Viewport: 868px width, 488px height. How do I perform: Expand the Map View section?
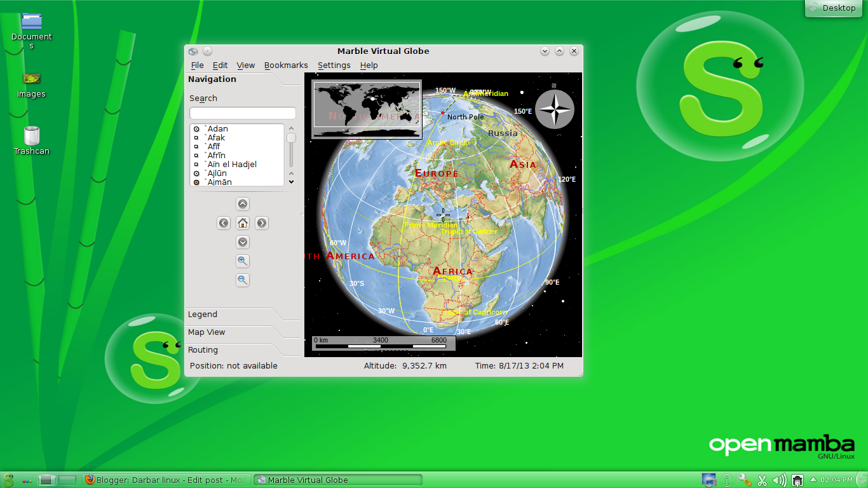[207, 332]
